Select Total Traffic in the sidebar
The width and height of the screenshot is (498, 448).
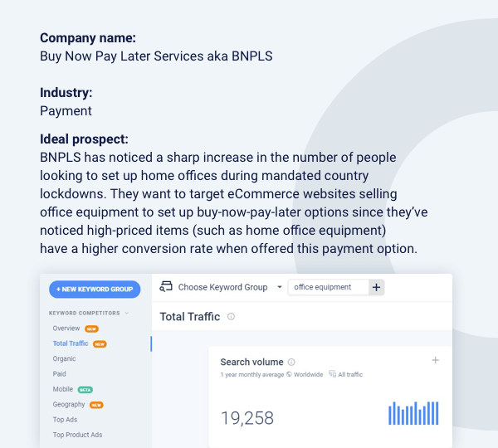click(71, 343)
